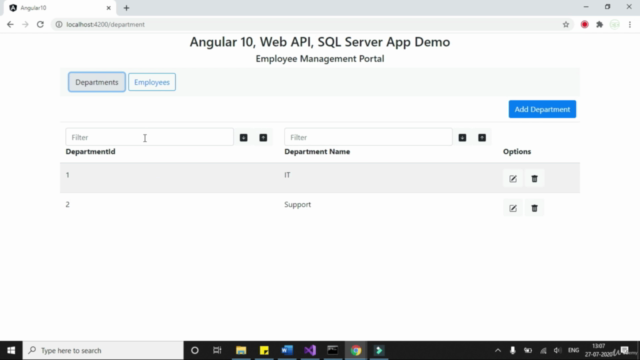Open Visual Studio from taskbar
The image size is (640, 360).
(x=310, y=350)
